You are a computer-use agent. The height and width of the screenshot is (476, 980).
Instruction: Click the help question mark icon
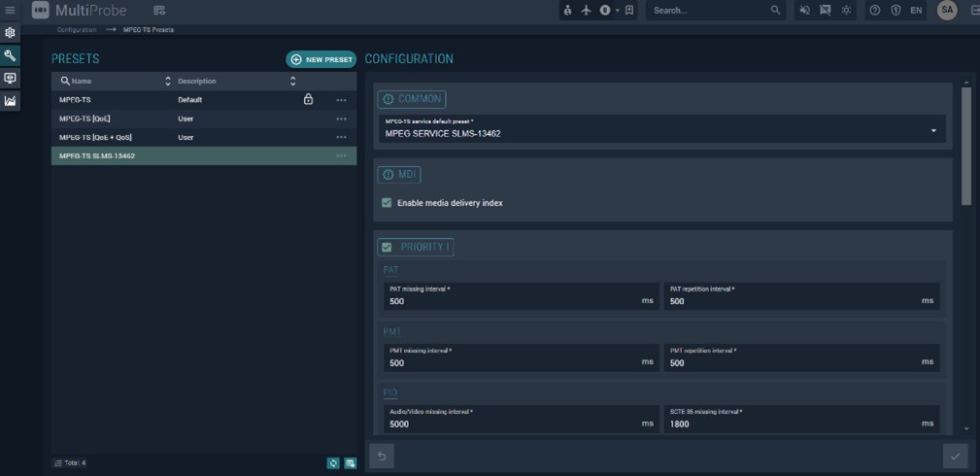(x=874, y=11)
